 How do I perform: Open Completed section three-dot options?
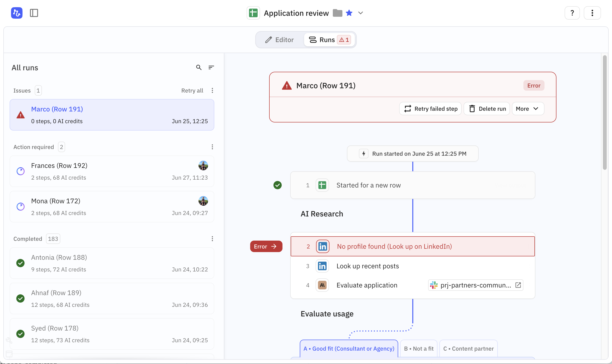point(212,239)
